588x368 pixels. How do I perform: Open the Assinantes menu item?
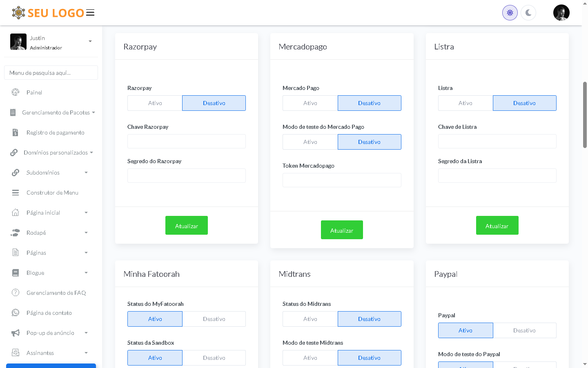(40, 353)
